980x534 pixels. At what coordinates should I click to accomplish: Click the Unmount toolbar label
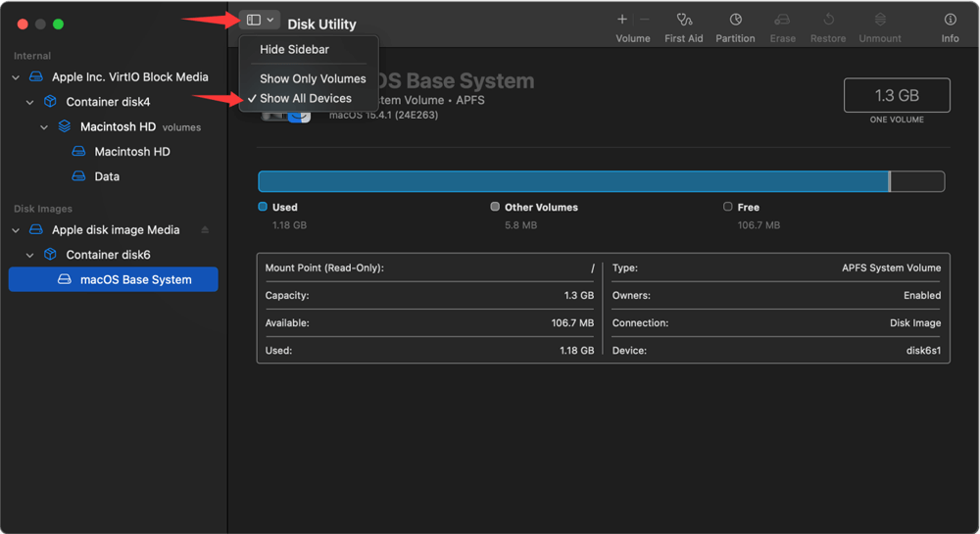coord(880,38)
